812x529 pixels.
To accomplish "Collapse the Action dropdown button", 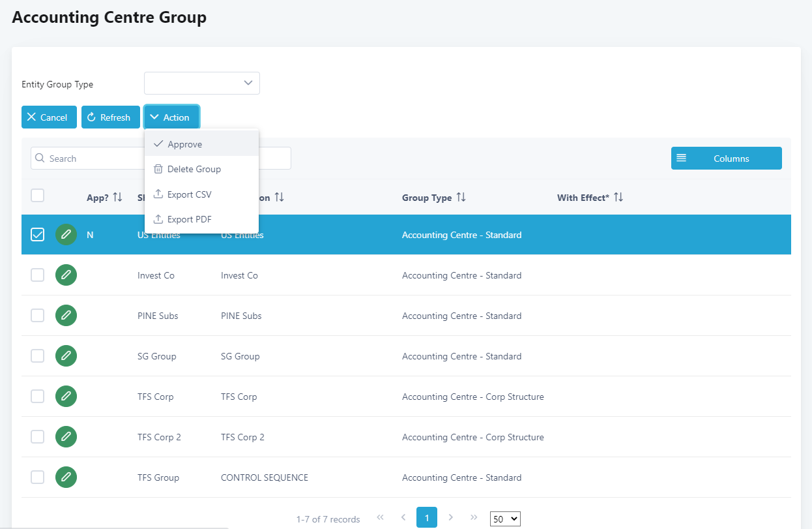I will pos(171,117).
